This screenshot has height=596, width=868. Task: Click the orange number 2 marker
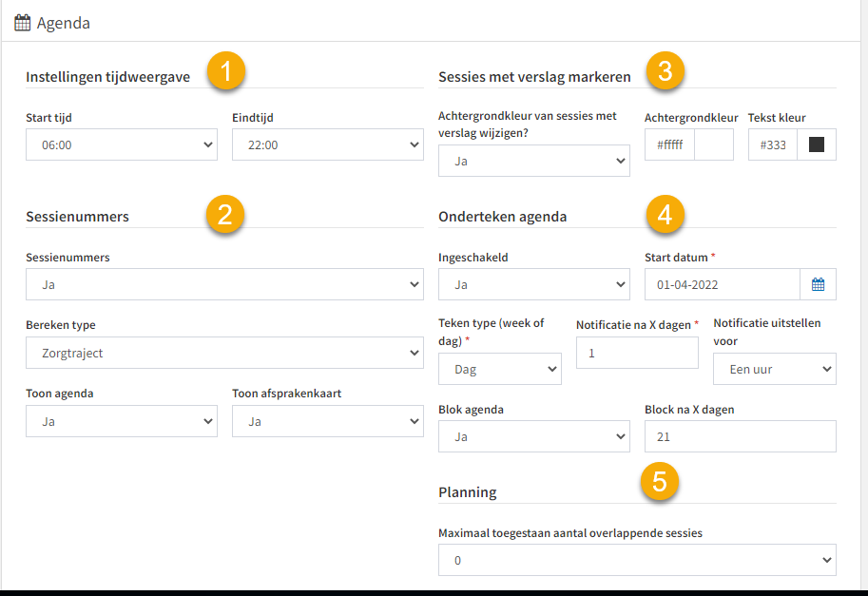pyautogui.click(x=224, y=214)
